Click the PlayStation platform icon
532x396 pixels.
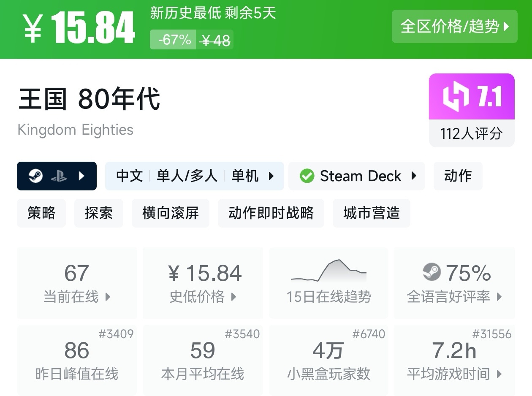59,176
